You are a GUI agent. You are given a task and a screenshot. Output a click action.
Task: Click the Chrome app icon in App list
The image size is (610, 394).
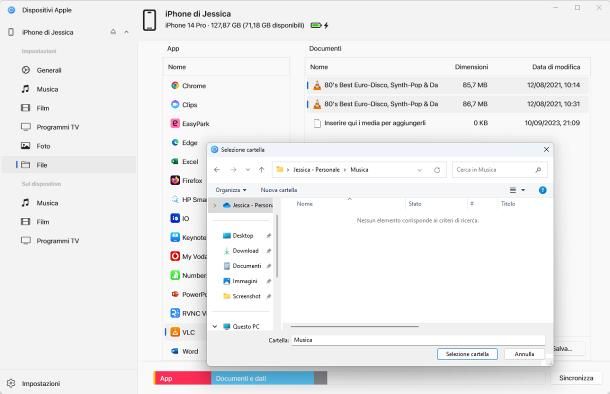point(175,85)
